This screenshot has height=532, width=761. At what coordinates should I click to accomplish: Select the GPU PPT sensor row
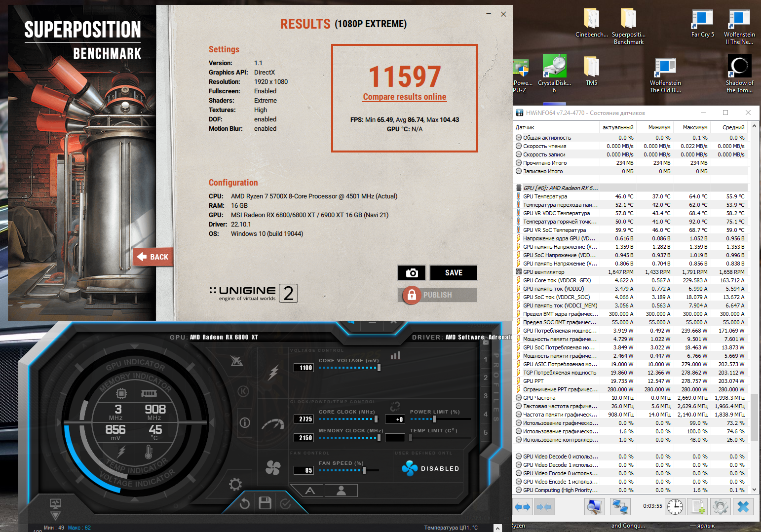tap(631, 381)
